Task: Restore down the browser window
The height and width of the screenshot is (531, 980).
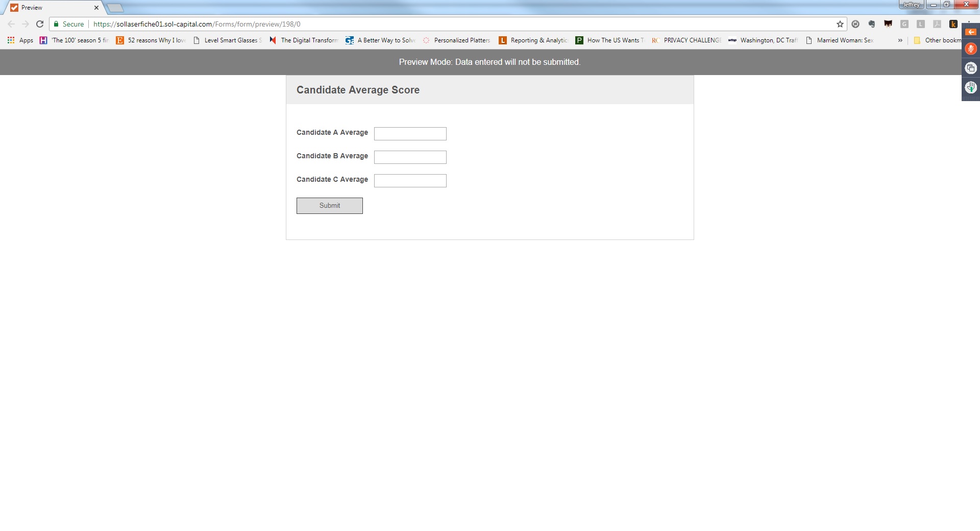Action: (x=946, y=5)
